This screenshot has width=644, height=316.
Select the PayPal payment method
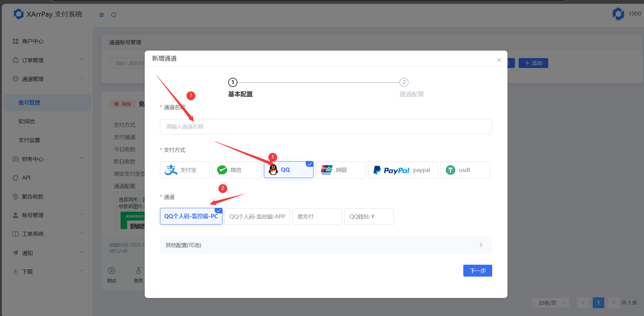[402, 170]
